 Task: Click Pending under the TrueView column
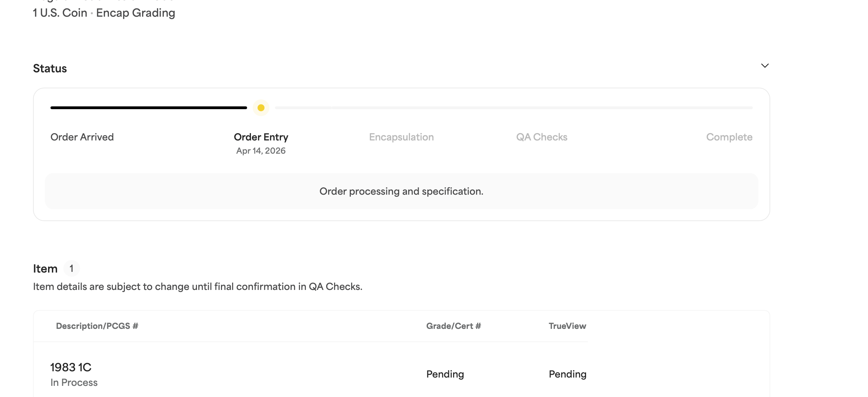pos(567,374)
